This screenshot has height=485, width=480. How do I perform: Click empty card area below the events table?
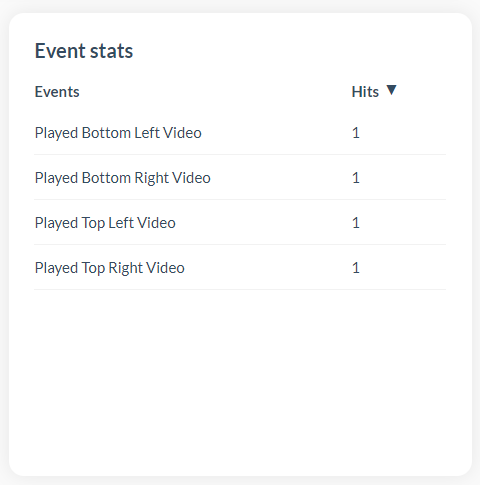click(240, 380)
